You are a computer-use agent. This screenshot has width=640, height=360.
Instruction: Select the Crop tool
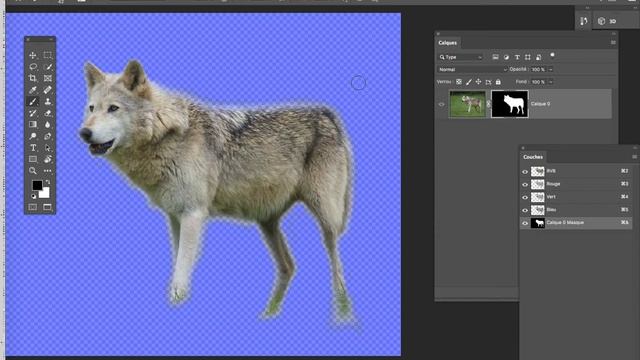[33, 78]
